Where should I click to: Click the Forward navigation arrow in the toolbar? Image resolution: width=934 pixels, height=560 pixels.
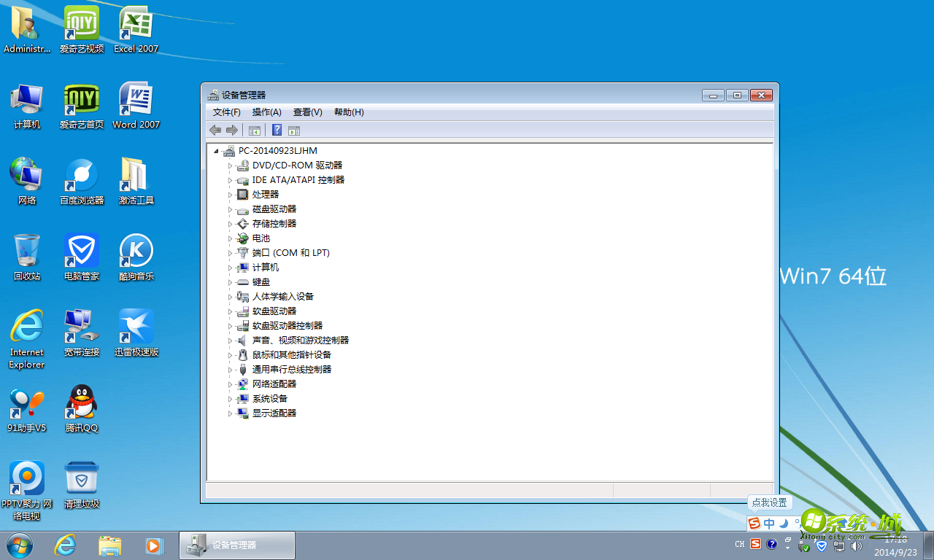(232, 130)
